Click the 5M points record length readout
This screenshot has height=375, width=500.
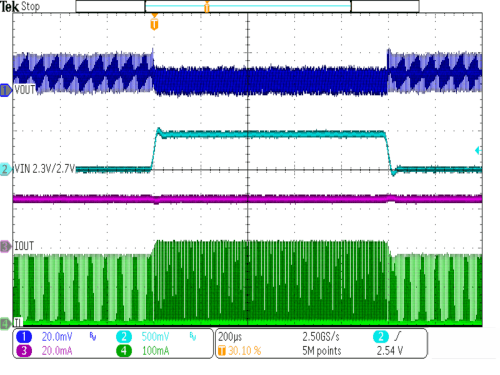click(x=322, y=351)
